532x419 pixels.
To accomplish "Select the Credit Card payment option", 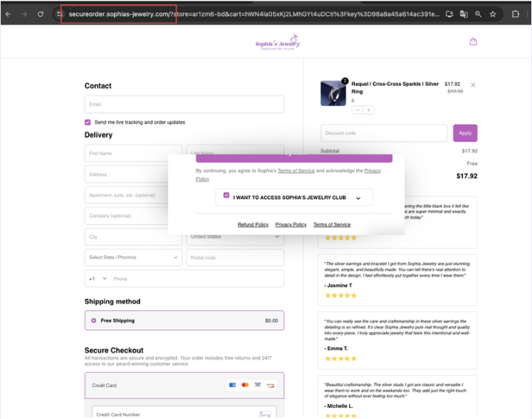I will point(184,386).
